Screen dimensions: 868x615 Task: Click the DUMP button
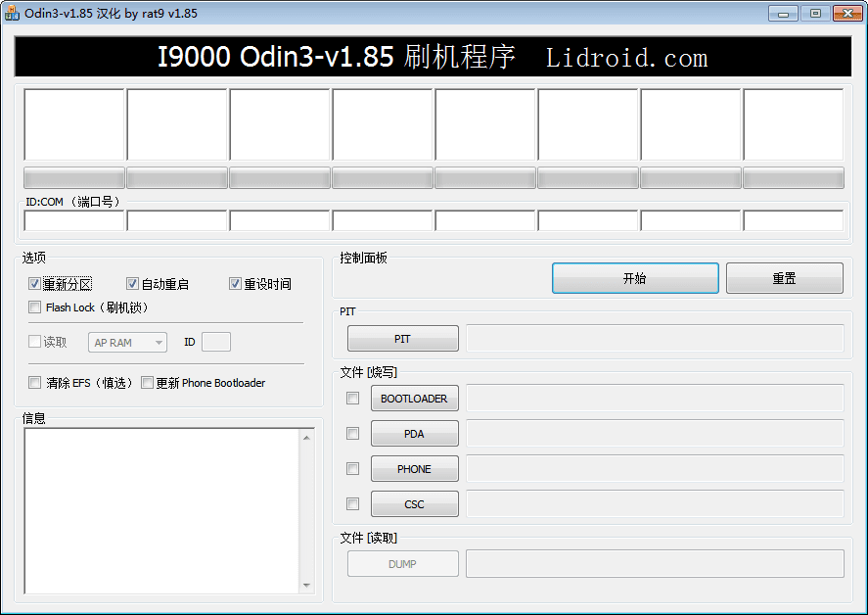(x=403, y=564)
